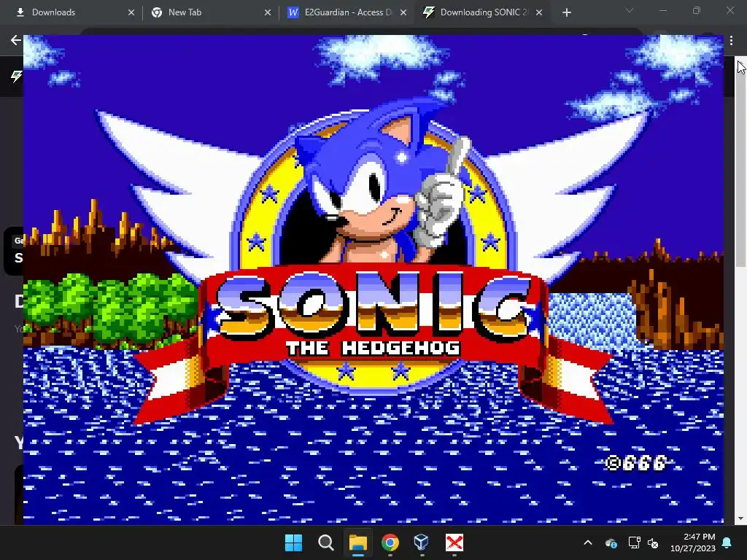747x560 pixels.
Task: Click the site lightning logo in the page header
Action: [x=17, y=76]
